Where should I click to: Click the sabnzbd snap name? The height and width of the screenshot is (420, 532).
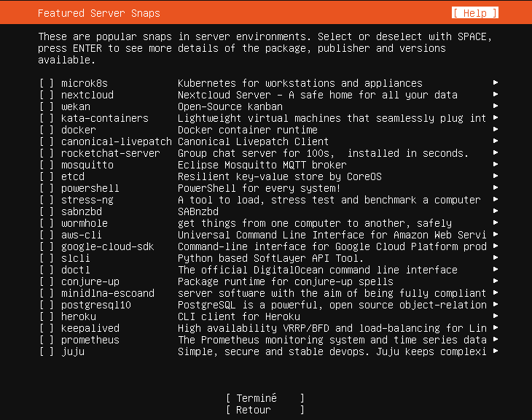pos(82,211)
